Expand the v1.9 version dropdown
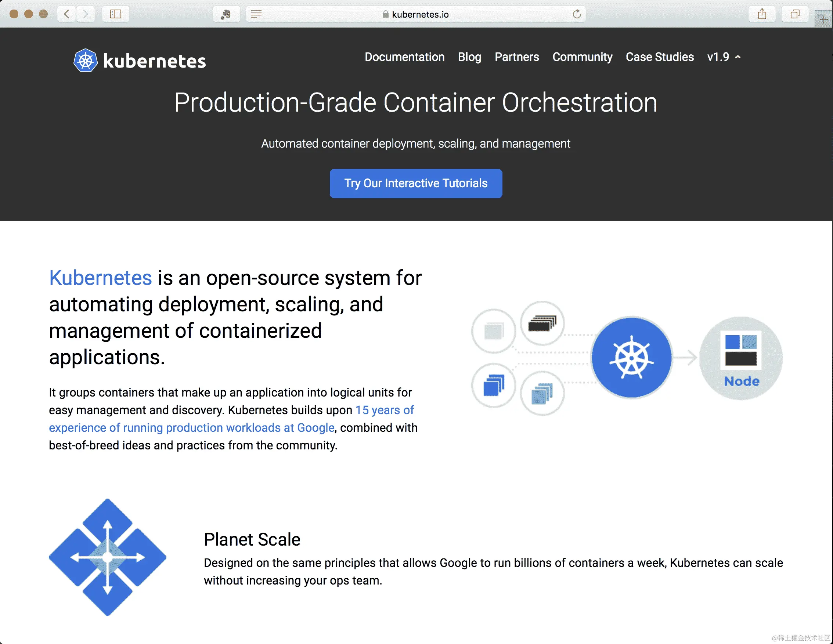 [x=724, y=57]
